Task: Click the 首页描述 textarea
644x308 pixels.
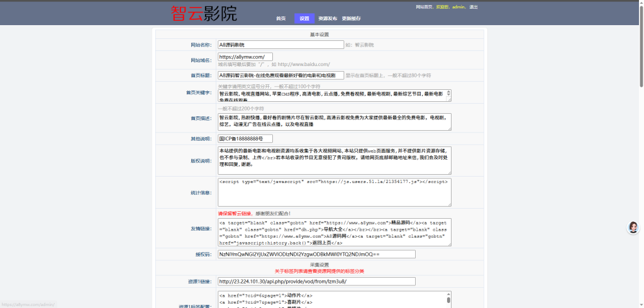Action: (x=335, y=122)
